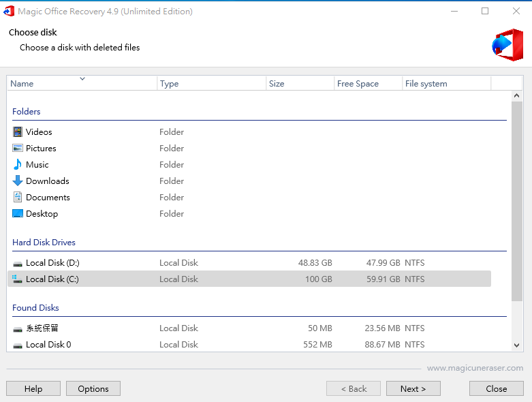Select the Downloads folder name
532x402 pixels.
(x=48, y=181)
